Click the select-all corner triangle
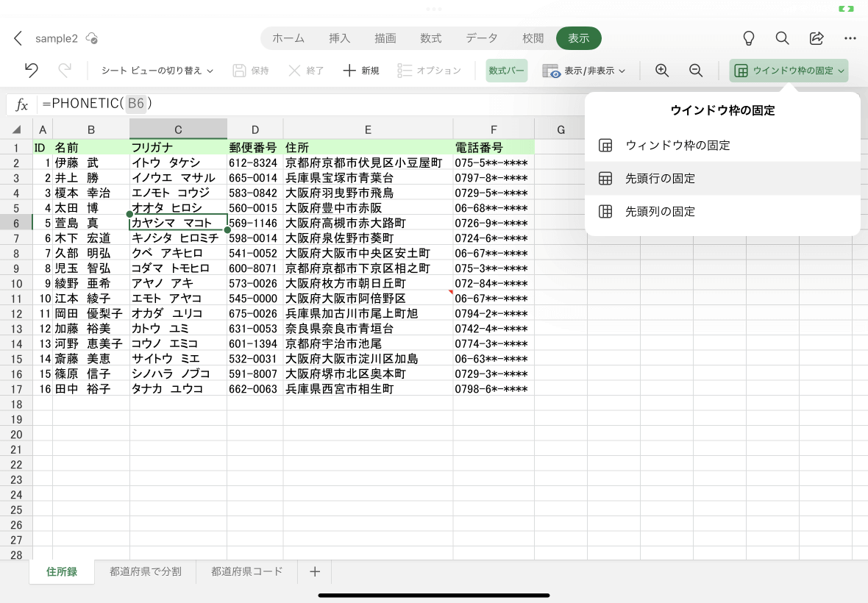Viewport: 868px width, 603px height. coord(17,129)
